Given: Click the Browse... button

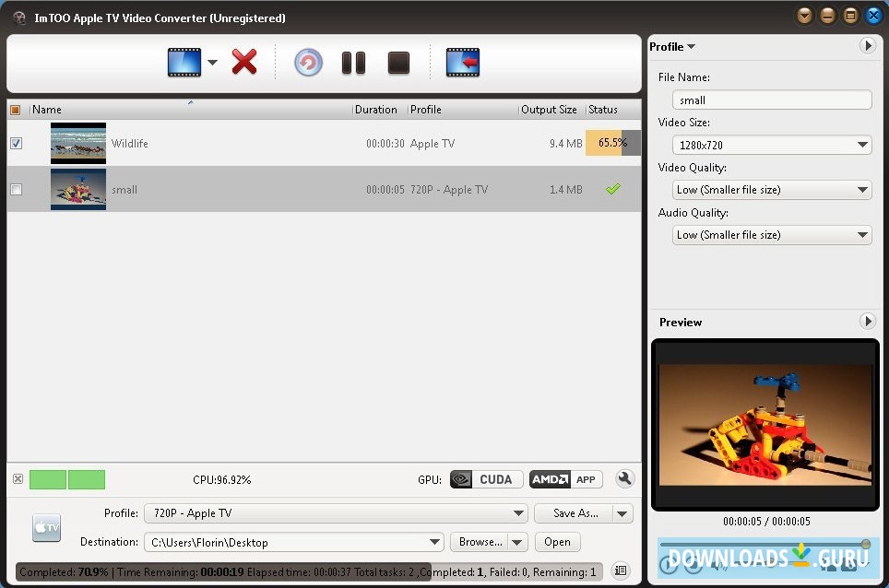Looking at the screenshot, I should 480,542.
